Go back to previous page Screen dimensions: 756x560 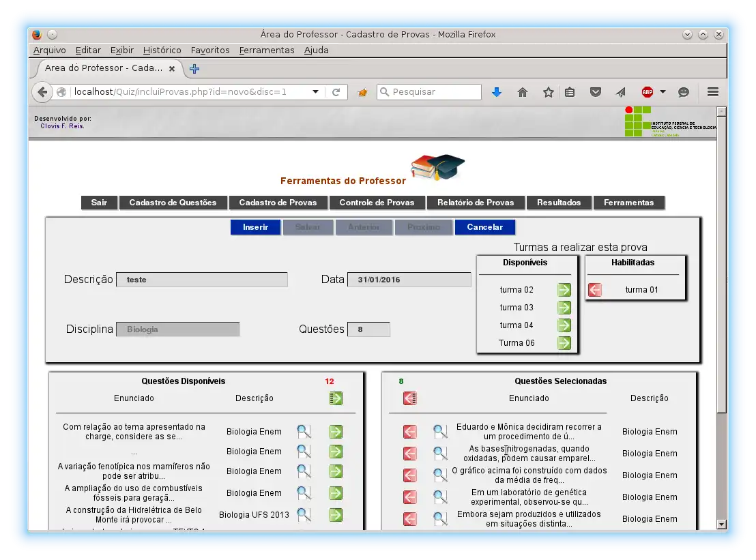click(42, 92)
